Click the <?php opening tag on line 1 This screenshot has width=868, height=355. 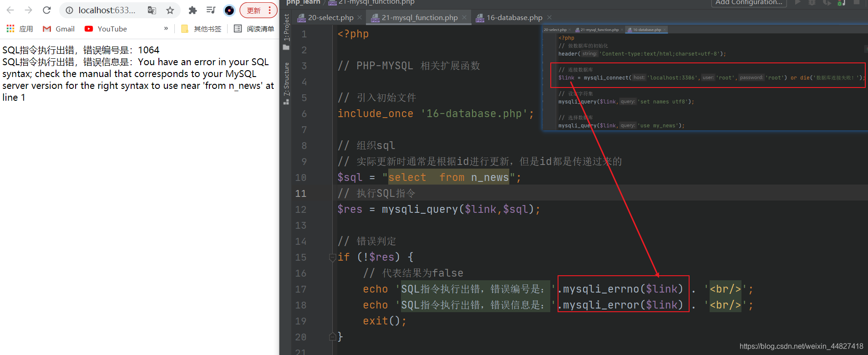[x=353, y=34]
